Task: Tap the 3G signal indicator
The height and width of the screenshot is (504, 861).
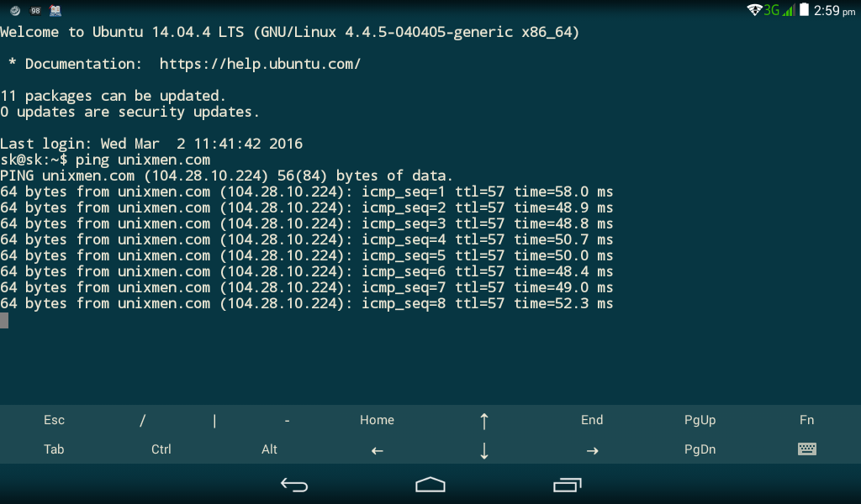Action: pyautogui.click(x=779, y=10)
